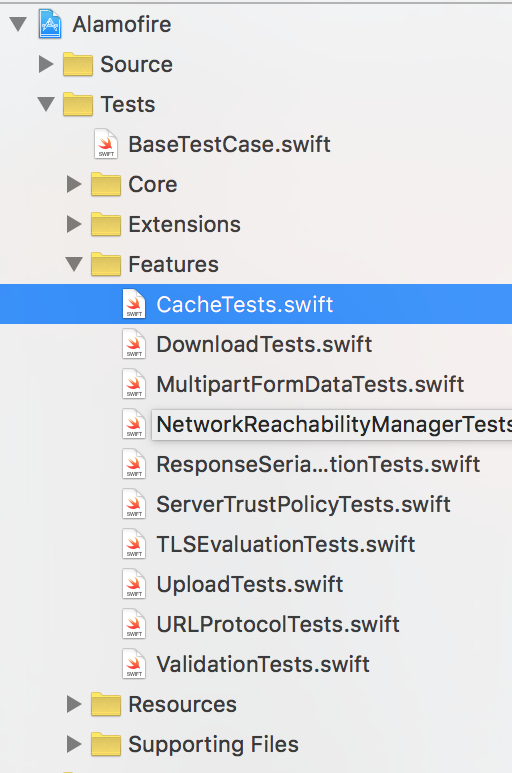Collapse the Alamofire project root

tap(18, 24)
